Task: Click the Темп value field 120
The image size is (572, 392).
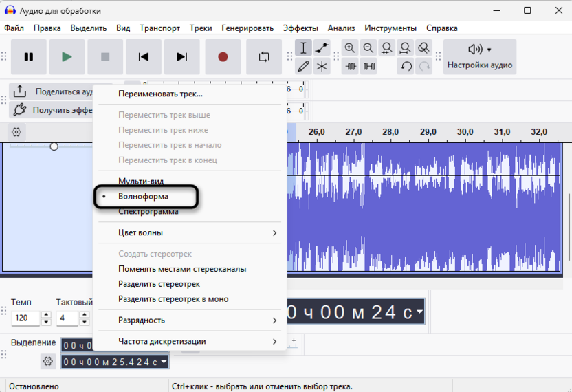Action: (x=25, y=318)
